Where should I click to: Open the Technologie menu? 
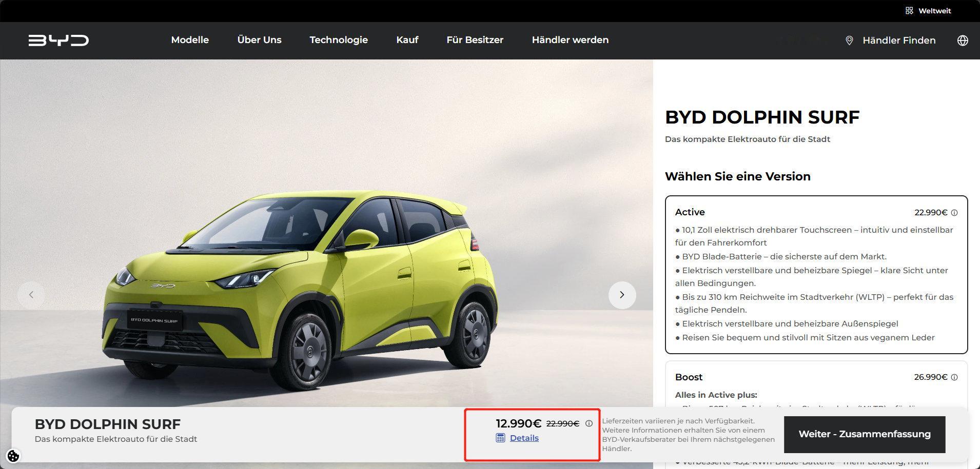tap(339, 40)
